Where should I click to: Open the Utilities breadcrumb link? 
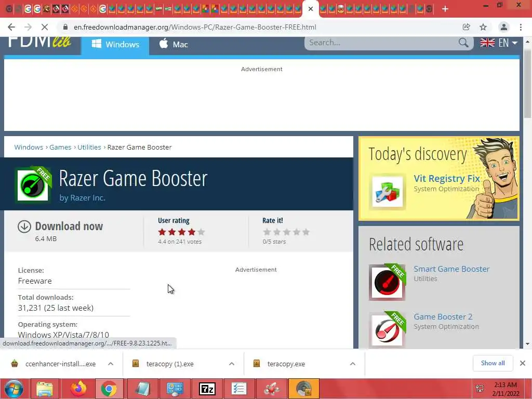89,147
